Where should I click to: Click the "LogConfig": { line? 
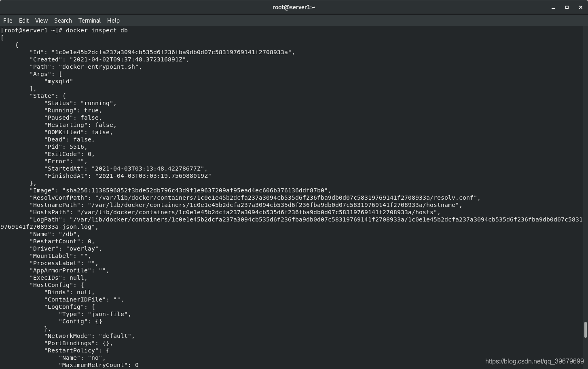pos(70,307)
